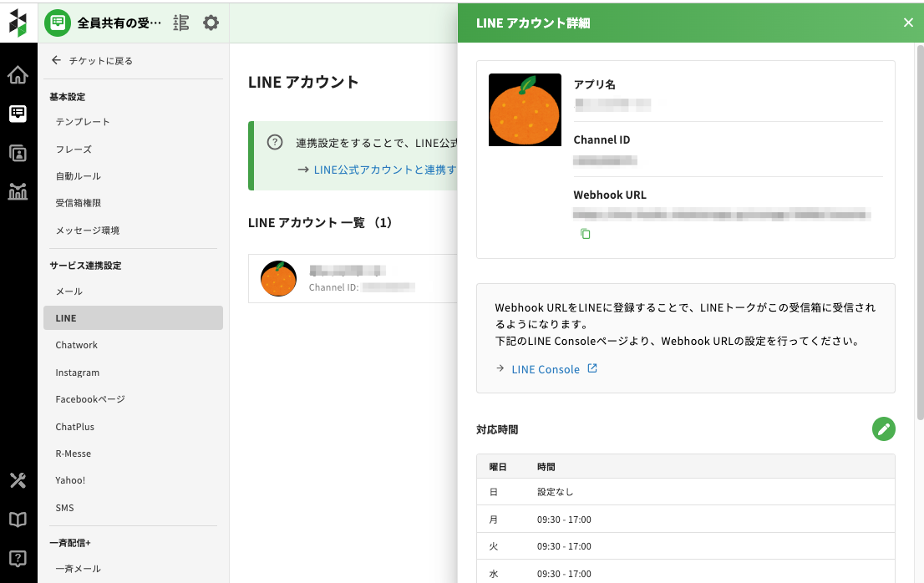Click the green shared inbox icon
The image size is (924, 583).
[58, 23]
